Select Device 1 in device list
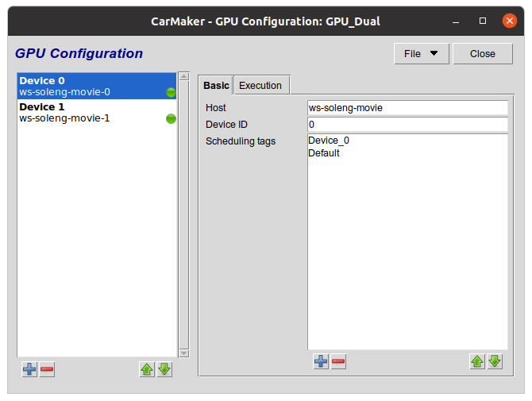The image size is (532, 401). tap(87, 113)
